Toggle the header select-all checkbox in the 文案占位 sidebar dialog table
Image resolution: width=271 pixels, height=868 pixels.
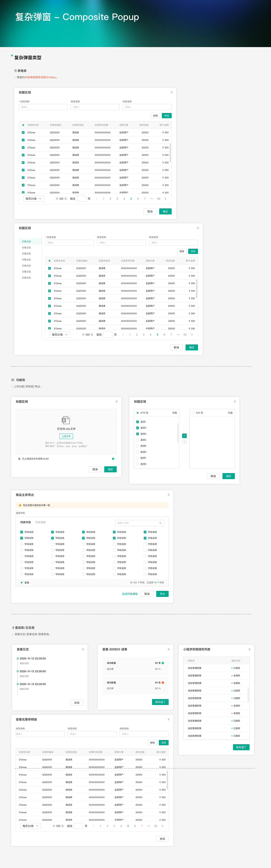pos(50,261)
